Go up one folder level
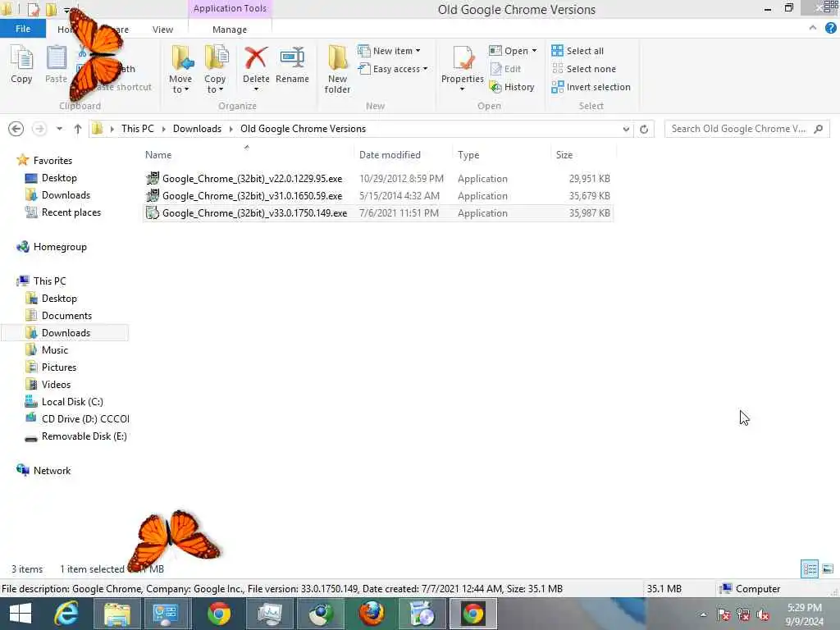 pos(78,129)
